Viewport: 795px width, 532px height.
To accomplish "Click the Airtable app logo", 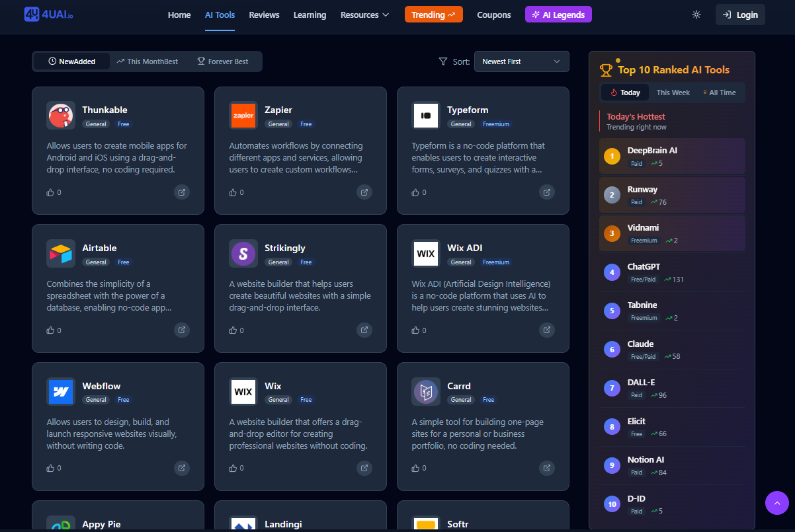I will click(61, 253).
